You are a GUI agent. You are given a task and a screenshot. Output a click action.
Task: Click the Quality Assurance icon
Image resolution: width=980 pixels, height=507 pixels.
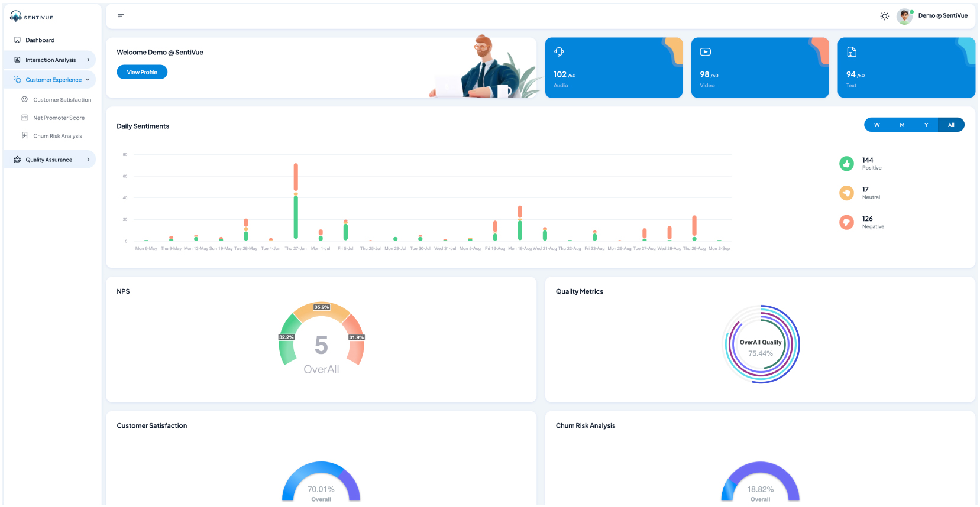coord(17,160)
